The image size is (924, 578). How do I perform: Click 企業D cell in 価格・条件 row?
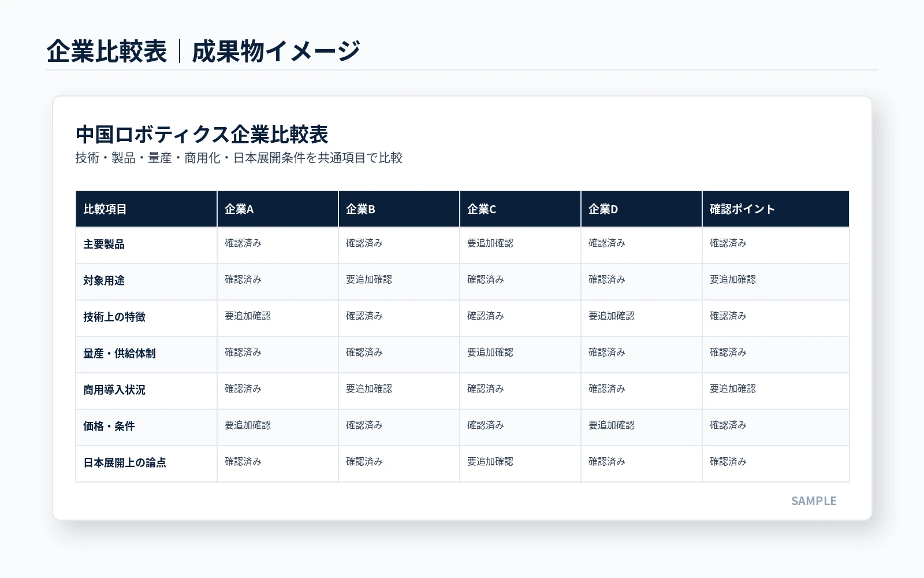642,427
